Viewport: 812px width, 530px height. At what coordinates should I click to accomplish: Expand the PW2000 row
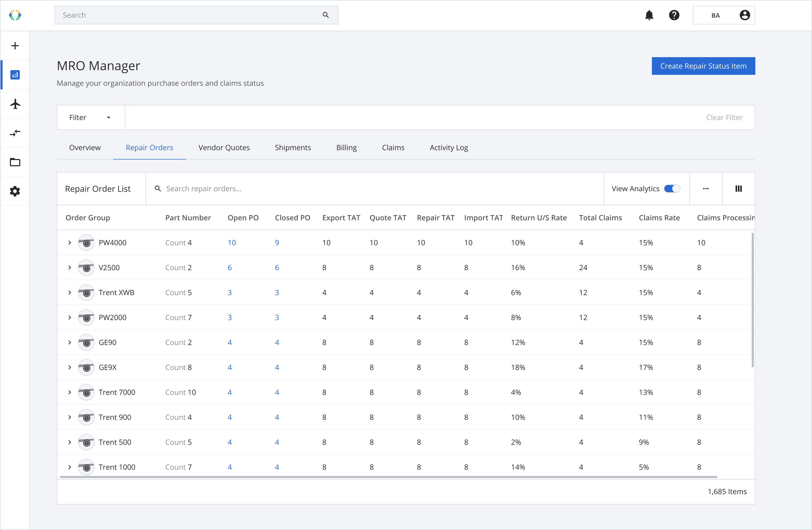pyautogui.click(x=70, y=317)
